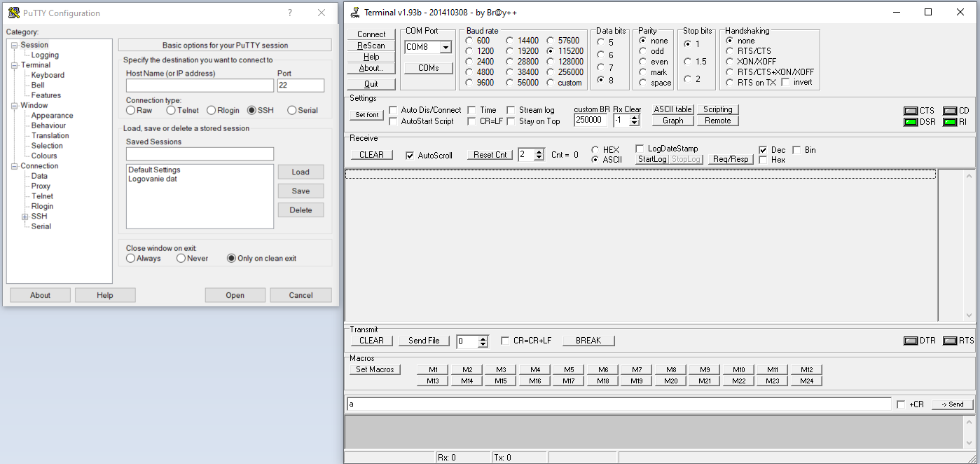
Task: Enable Stay on Top checkbox
Action: coord(511,121)
